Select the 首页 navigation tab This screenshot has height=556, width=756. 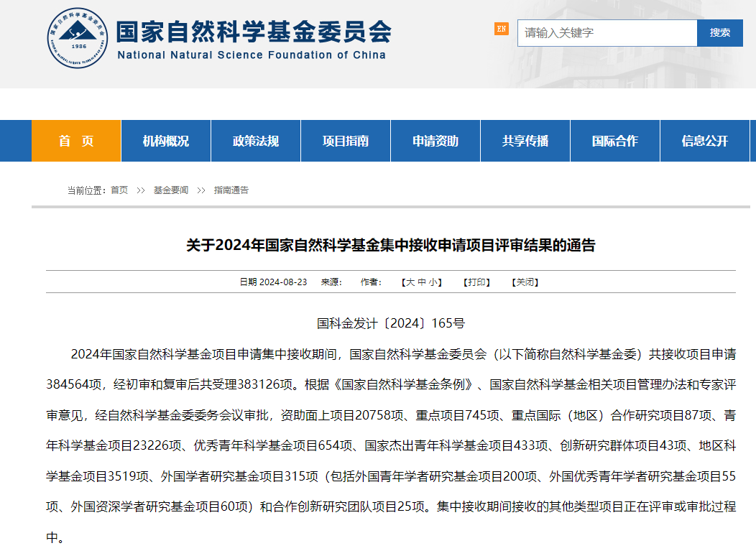coord(75,141)
